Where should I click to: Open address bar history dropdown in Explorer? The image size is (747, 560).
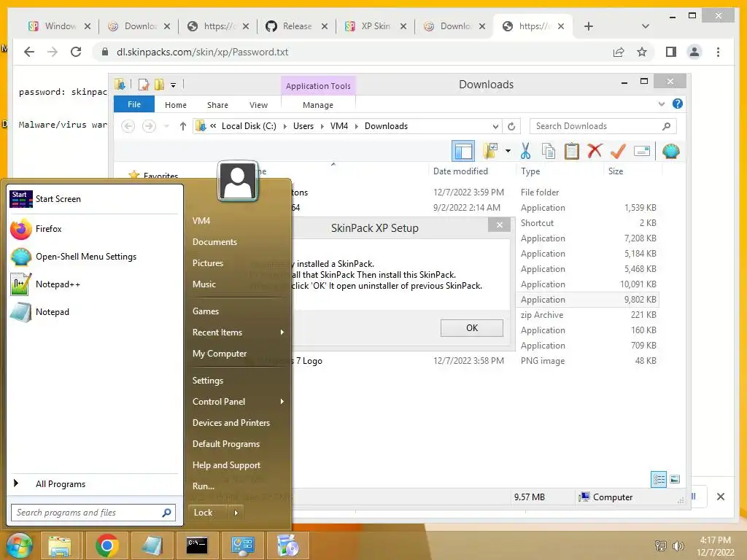495,126
